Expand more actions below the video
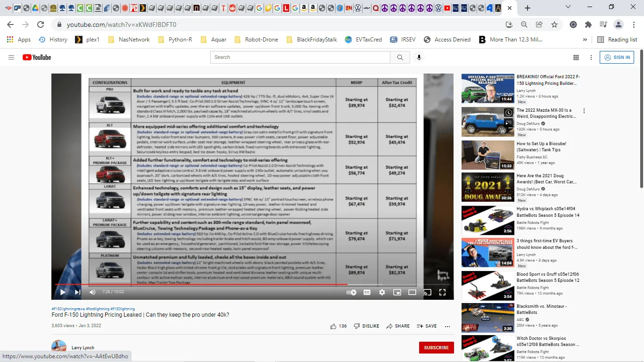 click(x=447, y=326)
